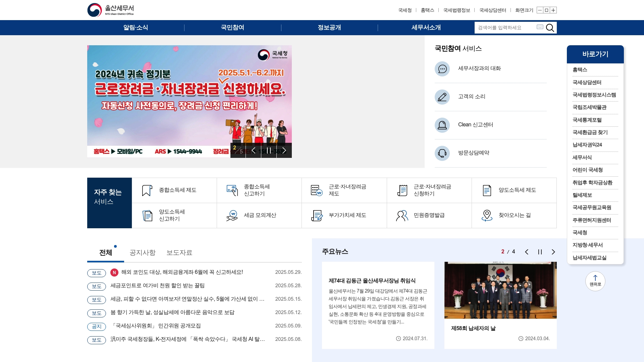Click the Clean 신고센터 siren icon
Screen dimensions: 644x362
tap(442, 125)
